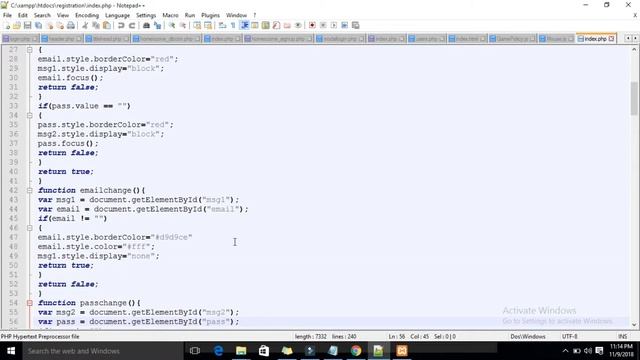Click the Windows Start button
Screen dimensions: 640x360
11,351
